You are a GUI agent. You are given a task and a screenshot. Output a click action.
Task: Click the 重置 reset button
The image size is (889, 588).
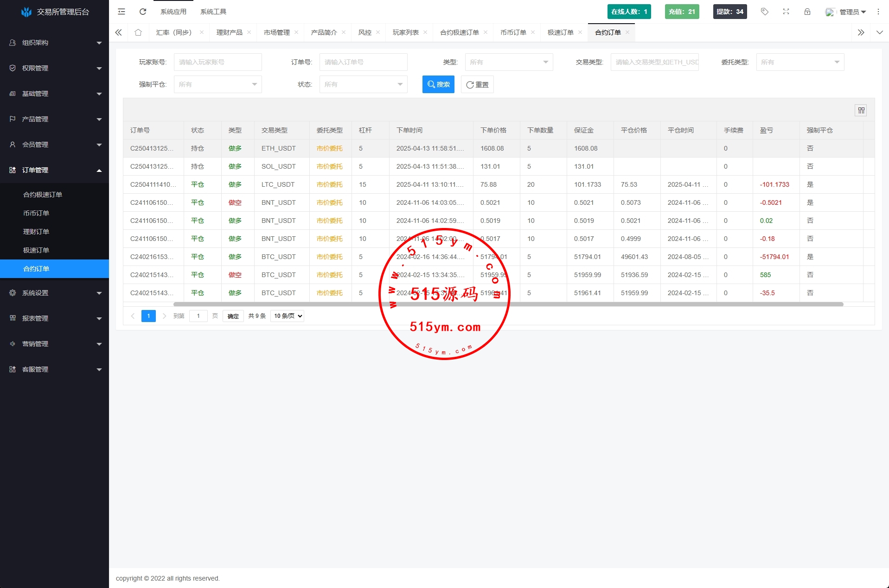click(477, 84)
